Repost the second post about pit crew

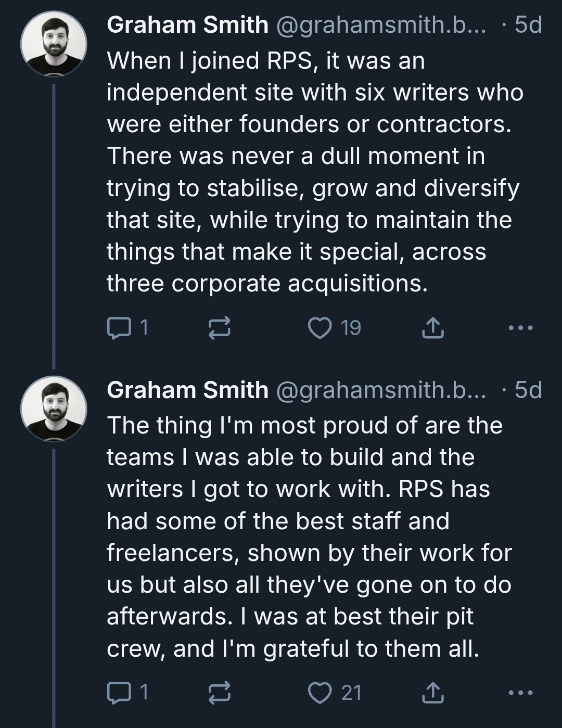click(x=219, y=693)
